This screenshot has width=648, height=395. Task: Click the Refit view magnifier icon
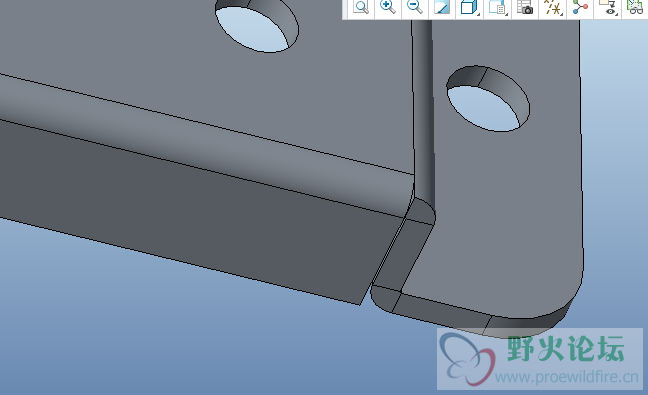click(361, 7)
